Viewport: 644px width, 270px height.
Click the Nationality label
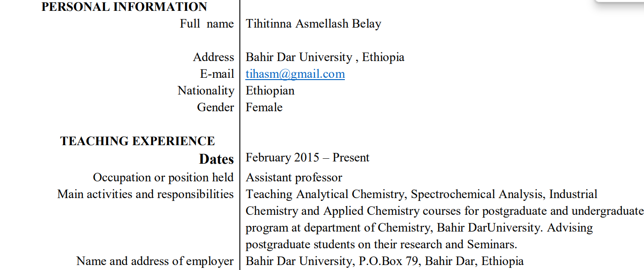[206, 91]
